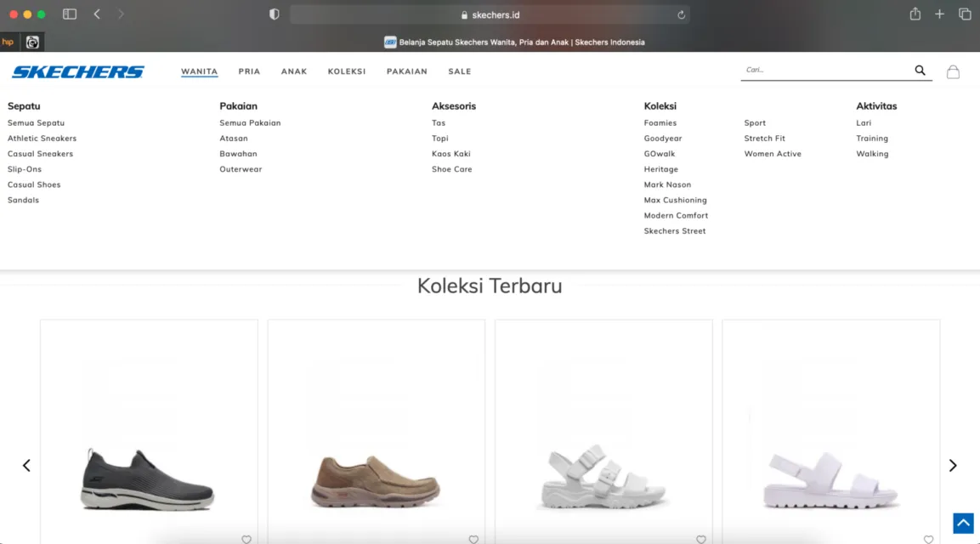Favorite the gray slip-on shoe heart
Image resolution: width=980 pixels, height=544 pixels.
pyautogui.click(x=246, y=539)
